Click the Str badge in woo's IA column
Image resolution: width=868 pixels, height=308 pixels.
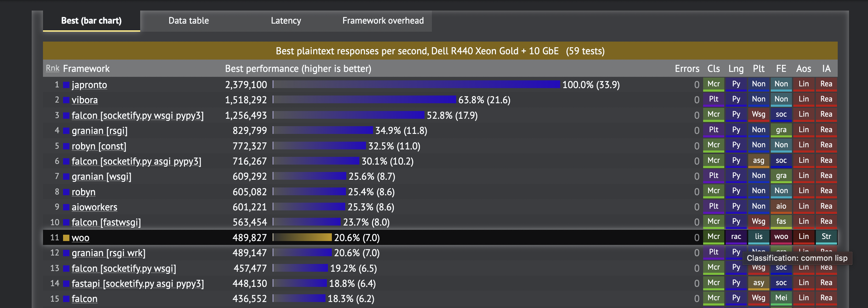click(x=826, y=237)
